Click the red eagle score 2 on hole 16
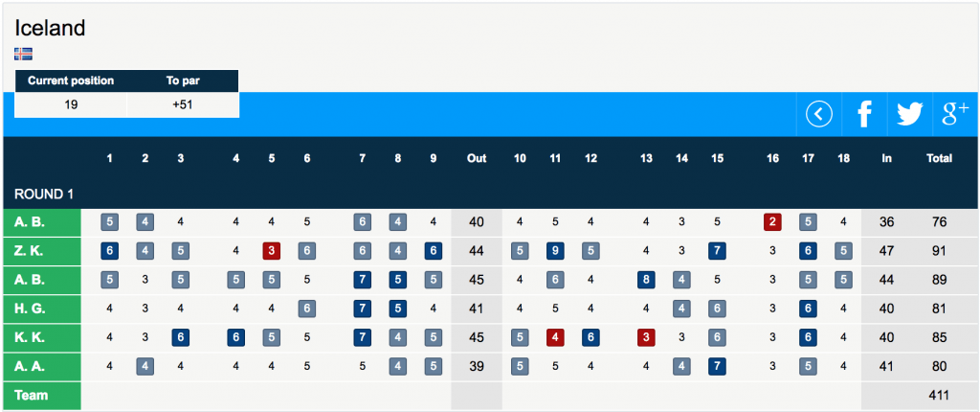This screenshot has width=980, height=412. click(772, 222)
